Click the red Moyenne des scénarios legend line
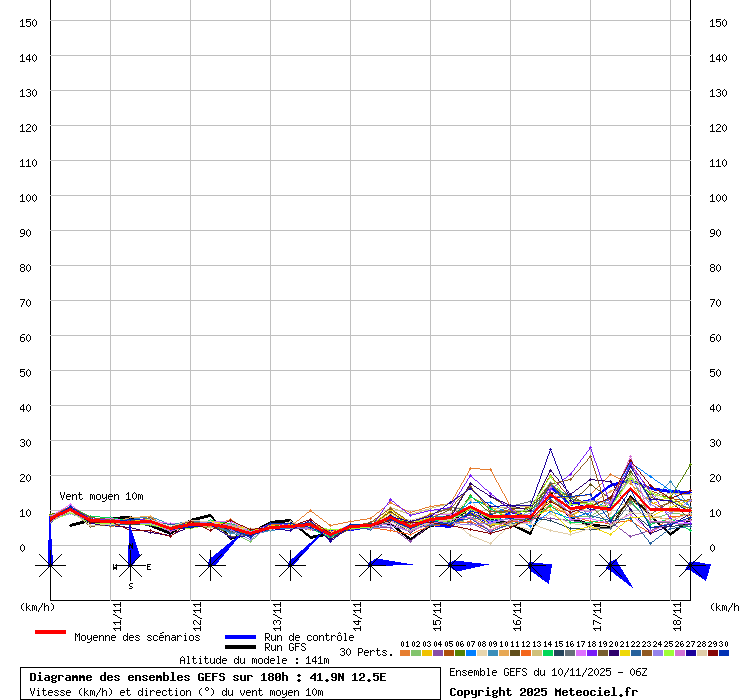 pyautogui.click(x=50, y=632)
